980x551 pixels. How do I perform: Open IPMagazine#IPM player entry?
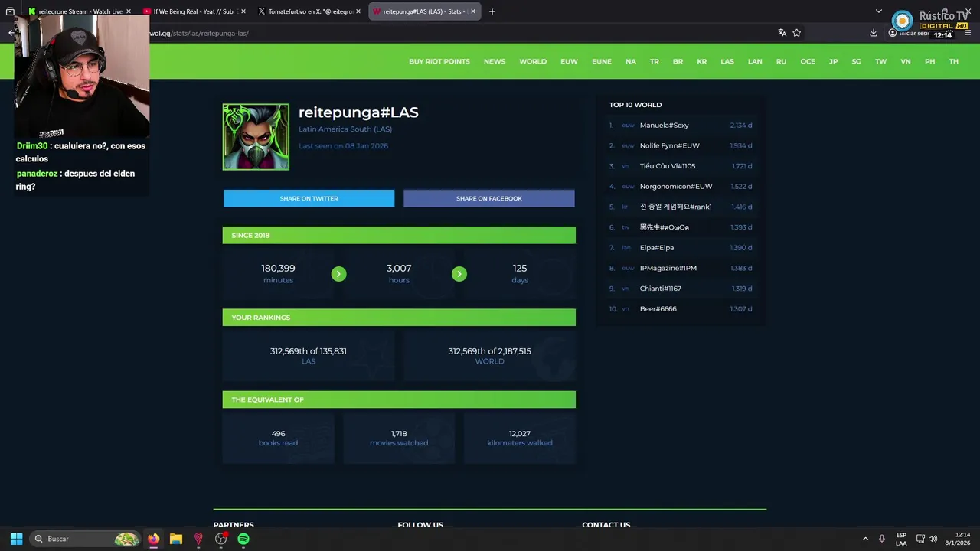[x=668, y=268]
